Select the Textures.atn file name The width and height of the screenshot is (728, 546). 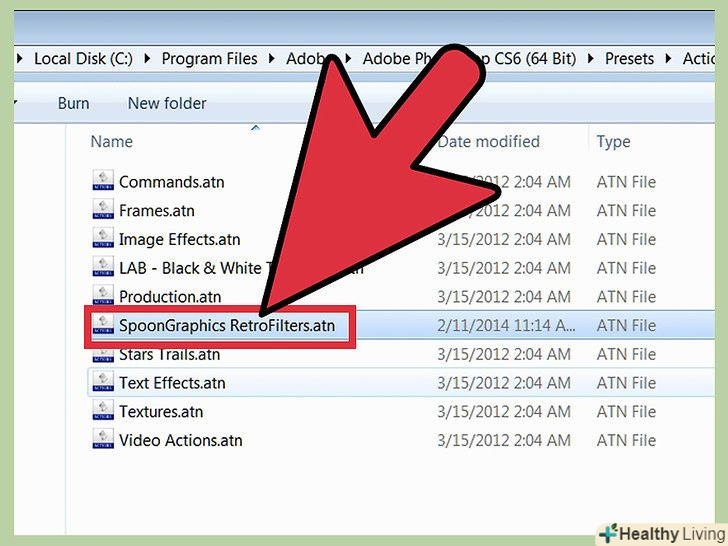point(161,412)
